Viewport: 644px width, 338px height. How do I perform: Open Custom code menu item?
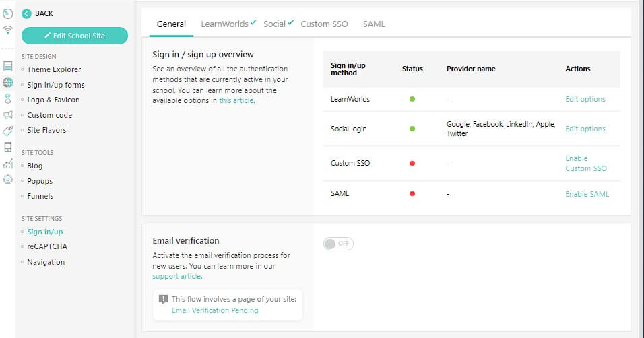pos(50,115)
